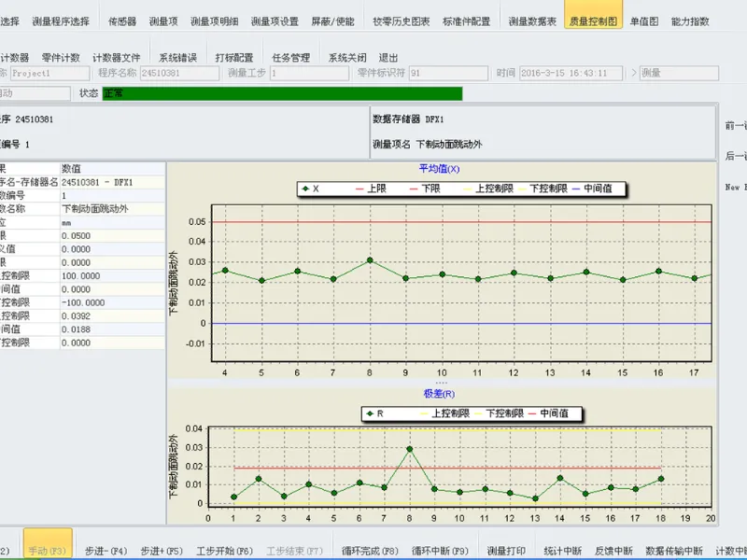The image size is (747, 560).
Task: Open the 测量项设置 tab
Action: coord(275,21)
